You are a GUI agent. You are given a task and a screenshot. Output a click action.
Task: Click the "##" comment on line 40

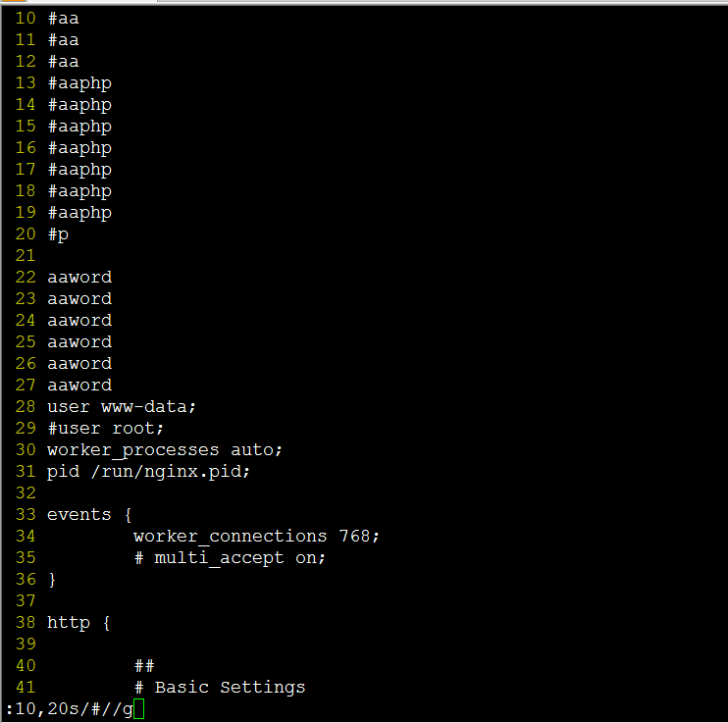144,666
